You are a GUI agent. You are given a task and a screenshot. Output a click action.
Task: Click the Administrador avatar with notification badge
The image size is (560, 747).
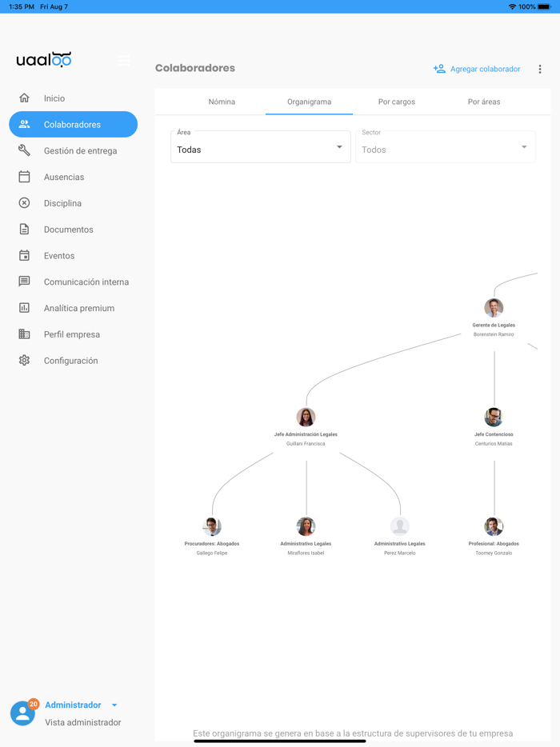pos(22,713)
